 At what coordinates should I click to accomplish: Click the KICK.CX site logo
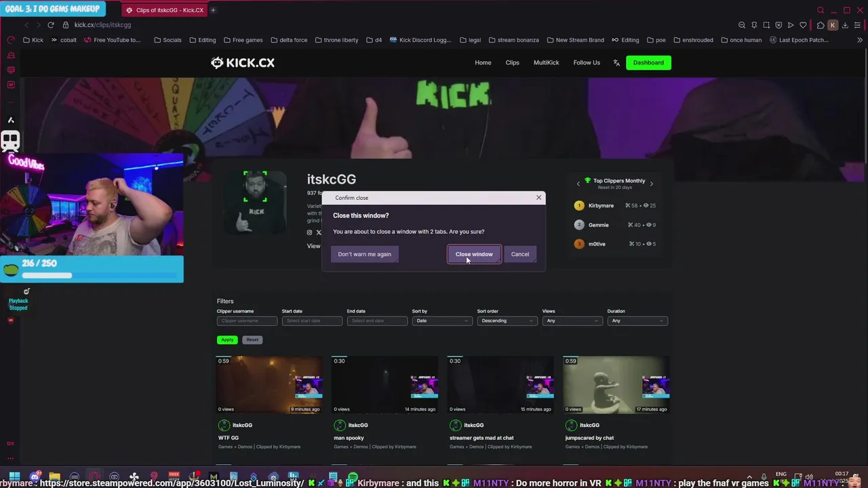click(x=243, y=62)
